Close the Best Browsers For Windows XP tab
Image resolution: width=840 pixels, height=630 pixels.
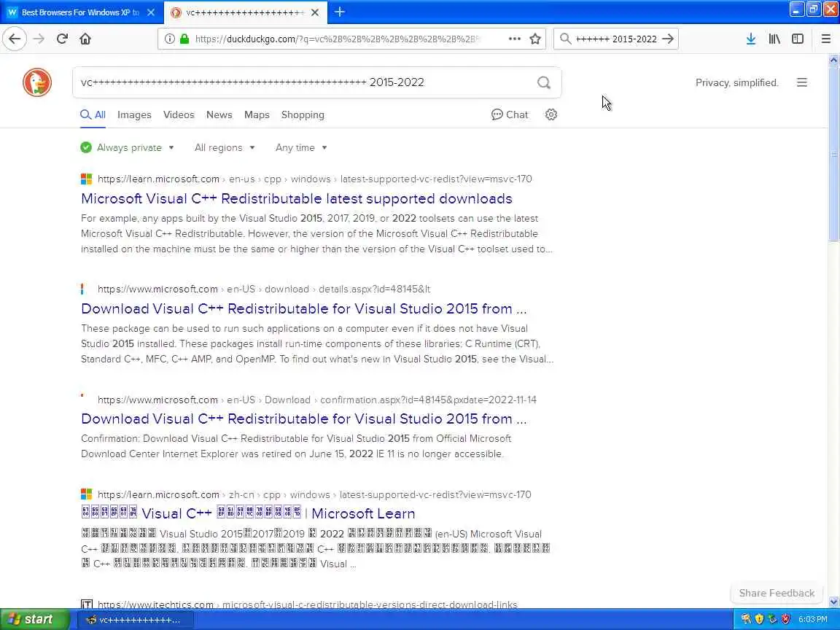pos(151,12)
